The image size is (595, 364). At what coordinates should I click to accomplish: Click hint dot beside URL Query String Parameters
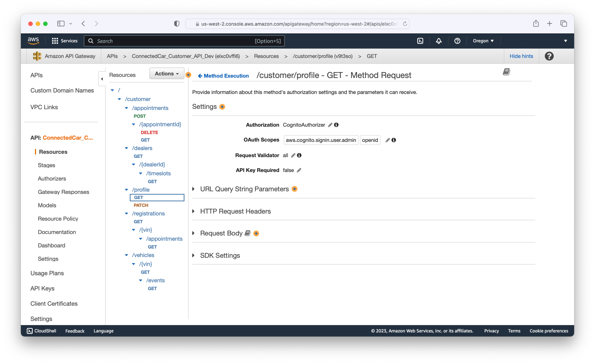(295, 189)
